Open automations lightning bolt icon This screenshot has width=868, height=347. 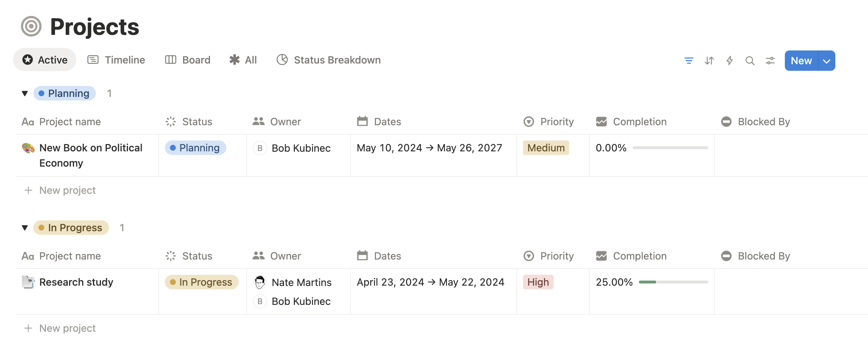point(729,61)
